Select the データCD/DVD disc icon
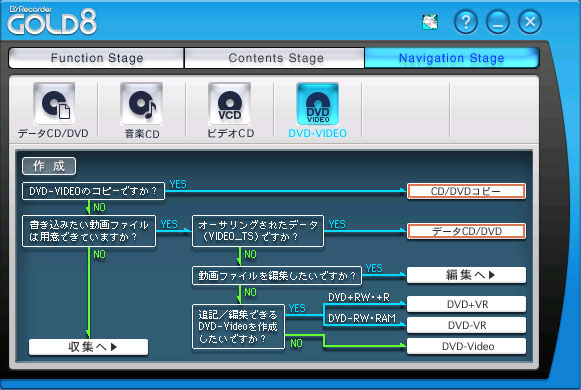This screenshot has width=581, height=390. pyautogui.click(x=54, y=104)
